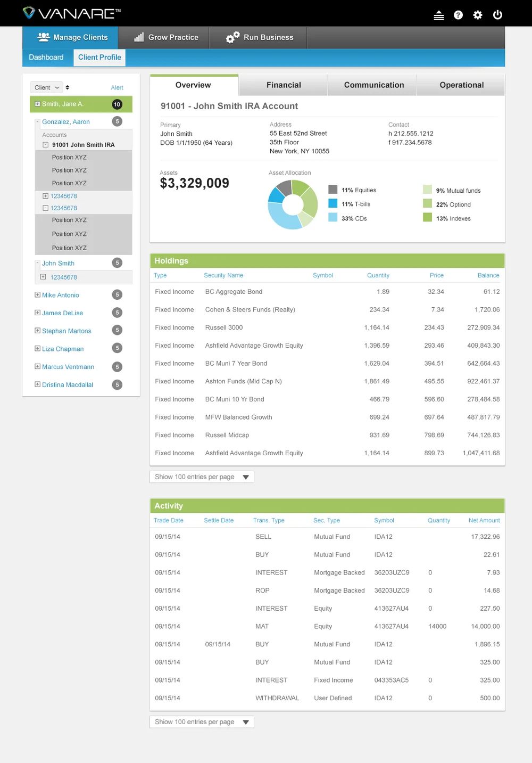The height and width of the screenshot is (763, 532).
Task: Click the power sign-out icon
Action: (x=497, y=14)
